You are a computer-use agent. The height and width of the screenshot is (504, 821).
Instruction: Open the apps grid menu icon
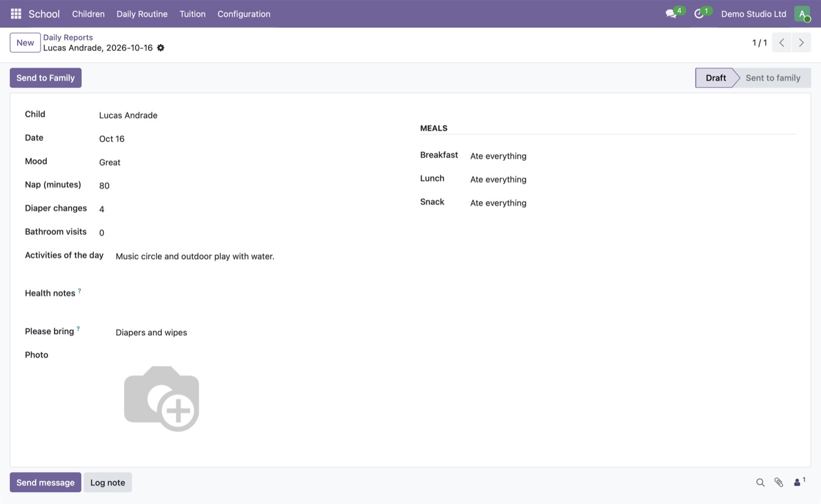click(x=16, y=13)
